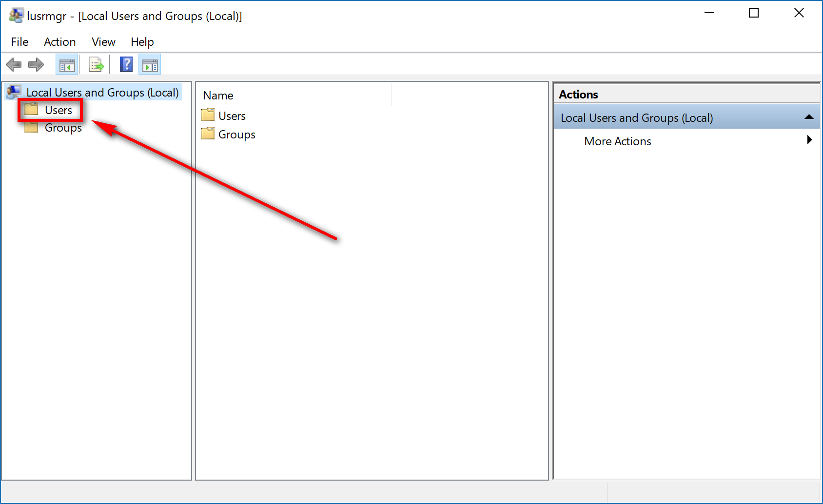Viewport: 823px width, 504px height.
Task: Click Groups folder icon in center list
Action: click(208, 133)
